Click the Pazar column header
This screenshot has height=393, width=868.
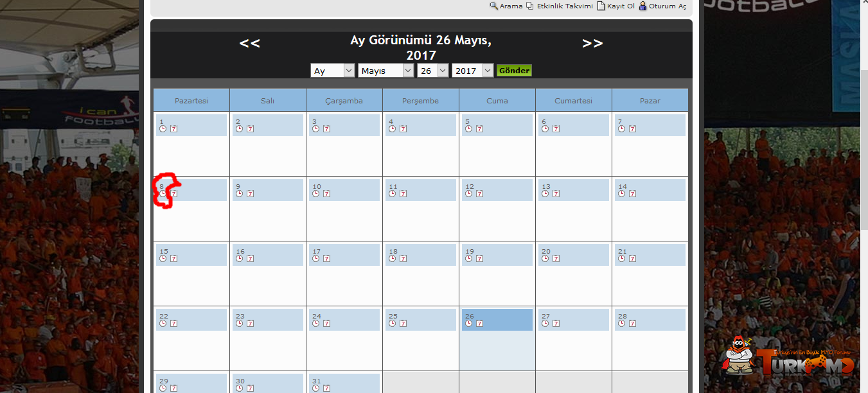coord(650,101)
